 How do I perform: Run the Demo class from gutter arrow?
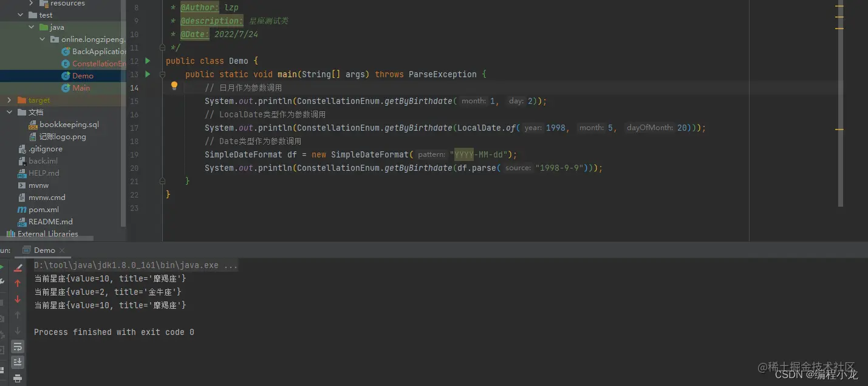pyautogui.click(x=148, y=61)
